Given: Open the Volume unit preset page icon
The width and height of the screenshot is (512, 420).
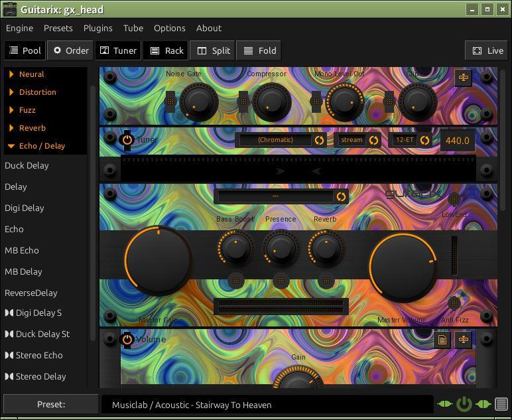Looking at the screenshot, I should pyautogui.click(x=442, y=340).
